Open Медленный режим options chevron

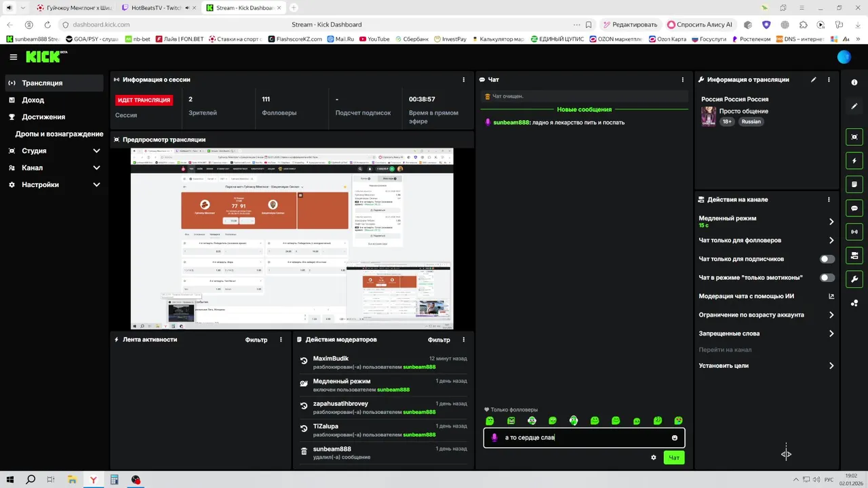pos(831,222)
